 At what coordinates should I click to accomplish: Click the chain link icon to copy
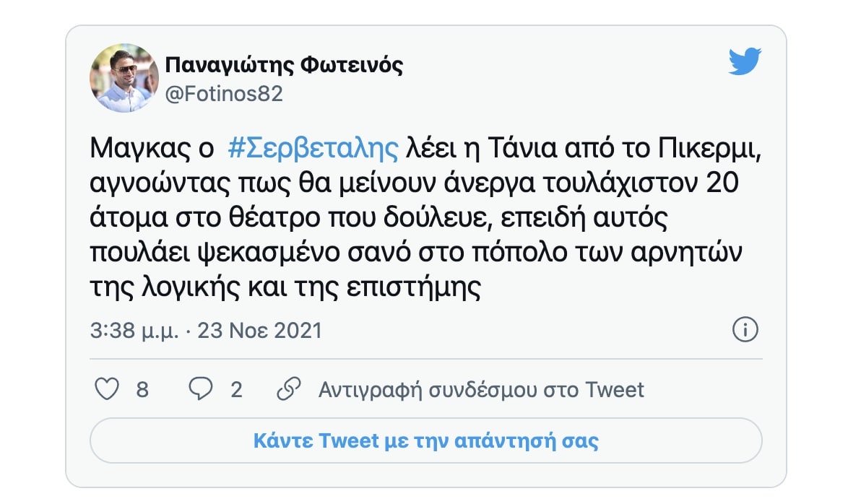click(x=290, y=389)
